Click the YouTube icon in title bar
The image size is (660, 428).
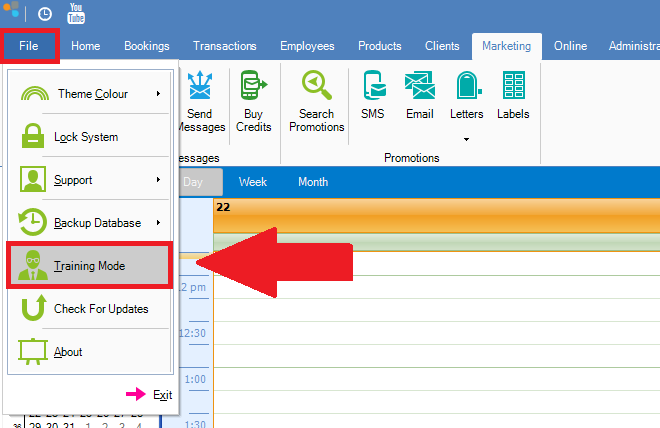coord(76,14)
